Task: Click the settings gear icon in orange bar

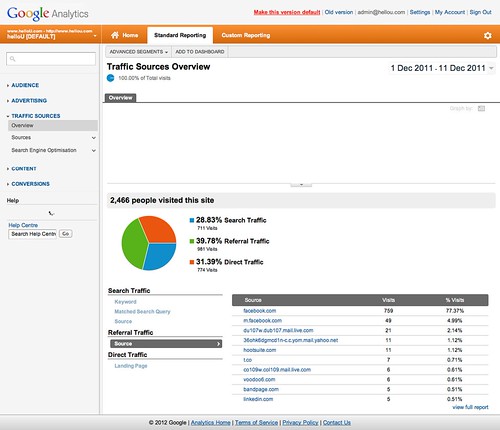Action: (487, 35)
